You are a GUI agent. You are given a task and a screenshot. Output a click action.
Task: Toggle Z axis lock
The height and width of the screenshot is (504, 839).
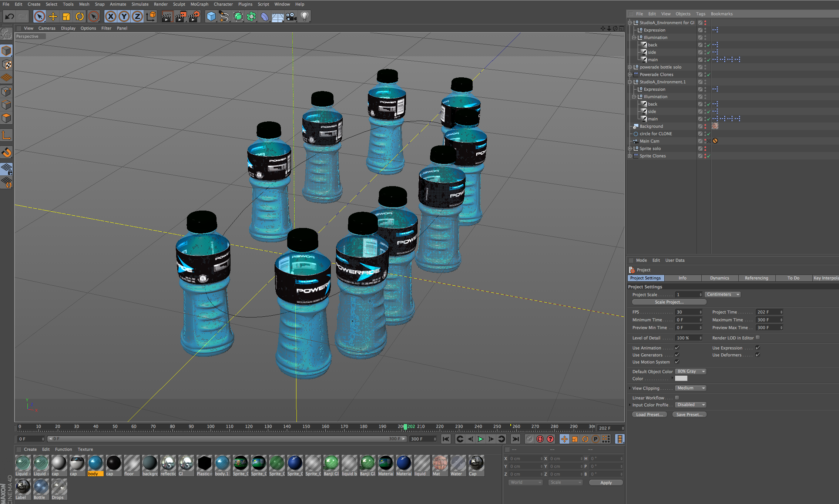tap(137, 16)
